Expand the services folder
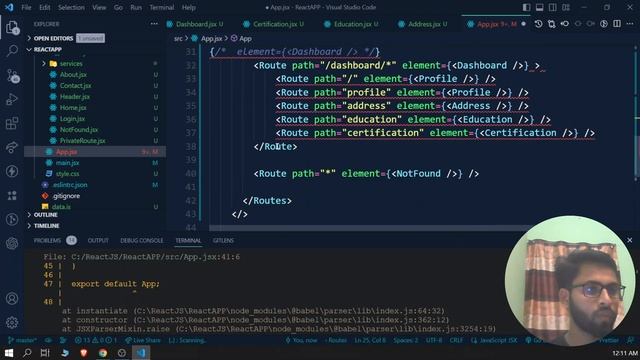640x360 pixels. click(x=71, y=64)
